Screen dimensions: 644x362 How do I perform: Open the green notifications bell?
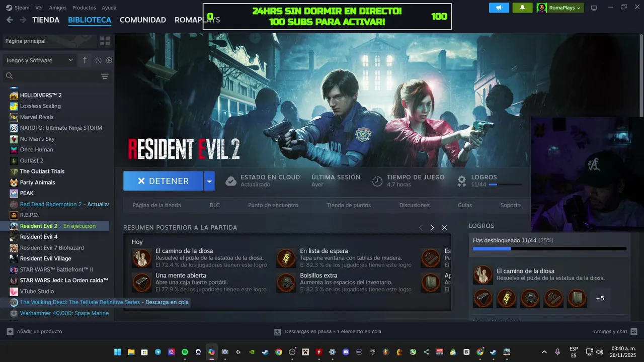tap(522, 8)
